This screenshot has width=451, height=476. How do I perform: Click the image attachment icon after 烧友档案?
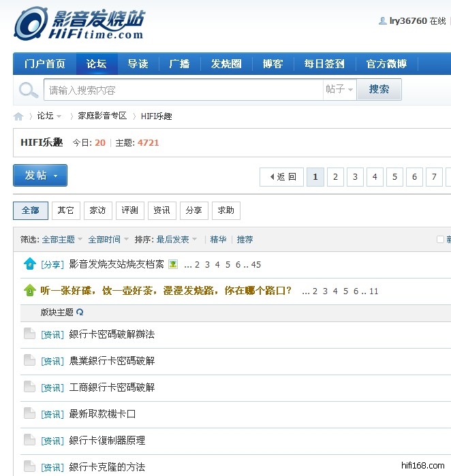coord(173,264)
